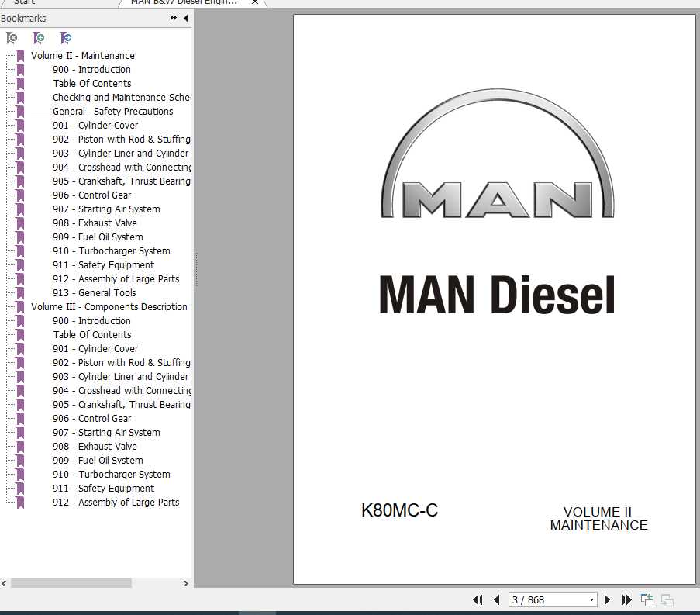This screenshot has height=615, width=700.
Task: Click scroll right arrow of bookmarks scrollbar
Action: (x=186, y=583)
